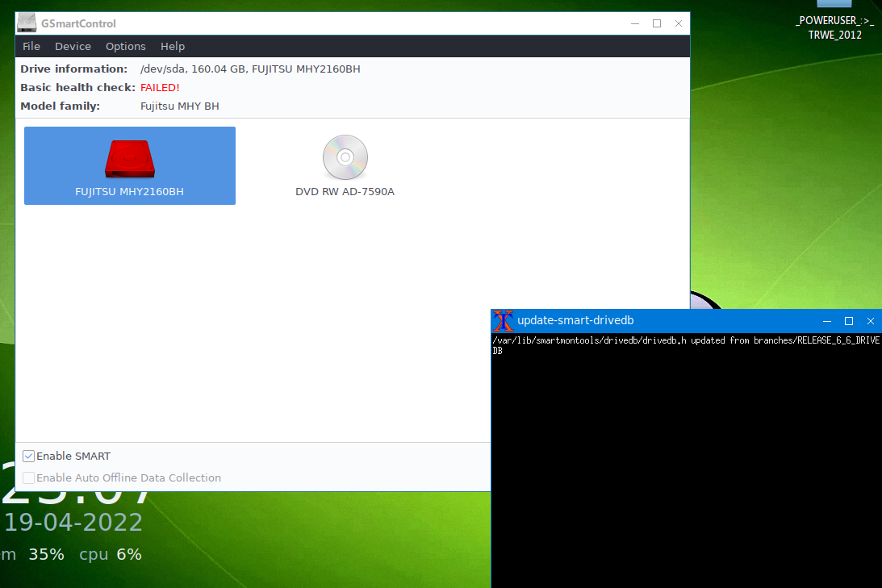Click the /dev/sda, 160.04 GB drive information text
The width and height of the screenshot is (882, 588).
pos(250,69)
